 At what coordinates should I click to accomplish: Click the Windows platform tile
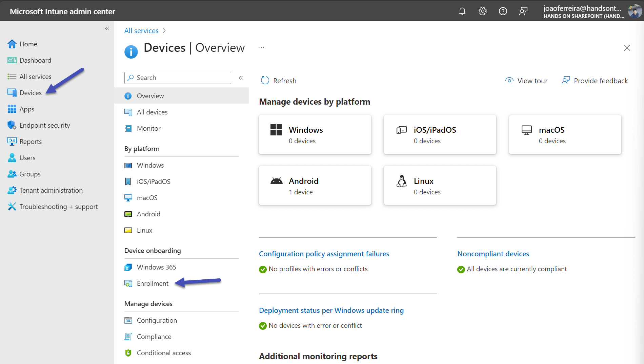pyautogui.click(x=315, y=135)
